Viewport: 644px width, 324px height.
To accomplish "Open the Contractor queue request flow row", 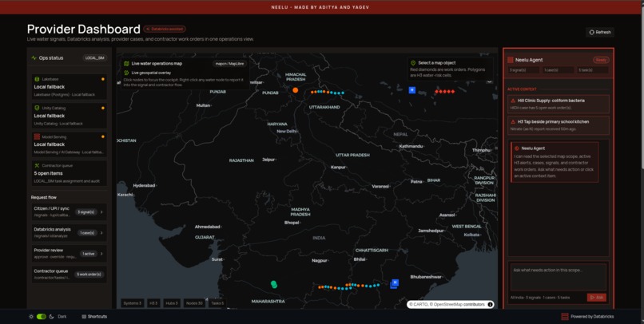I will (x=69, y=275).
